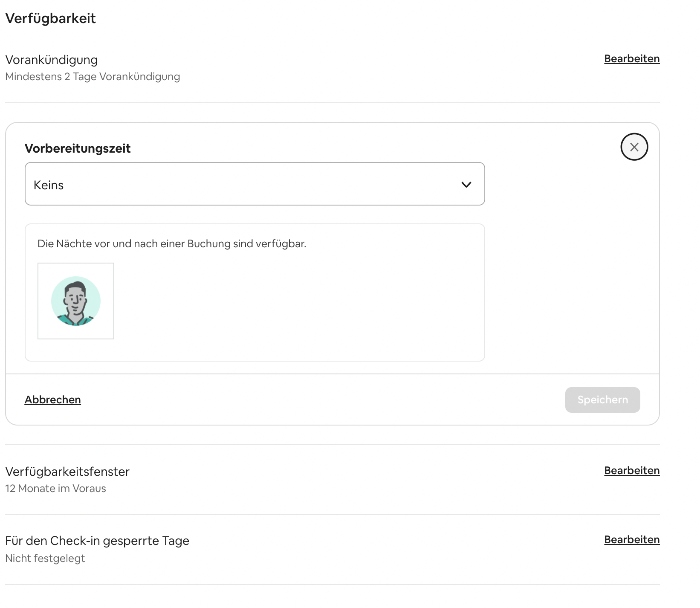The height and width of the screenshot is (608, 700).
Task: Click the Vorbereitungszeit heading label
Action: click(x=78, y=148)
